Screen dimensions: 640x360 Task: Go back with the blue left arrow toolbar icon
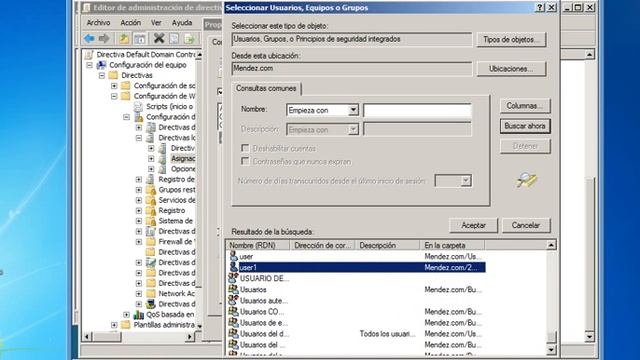(x=89, y=39)
